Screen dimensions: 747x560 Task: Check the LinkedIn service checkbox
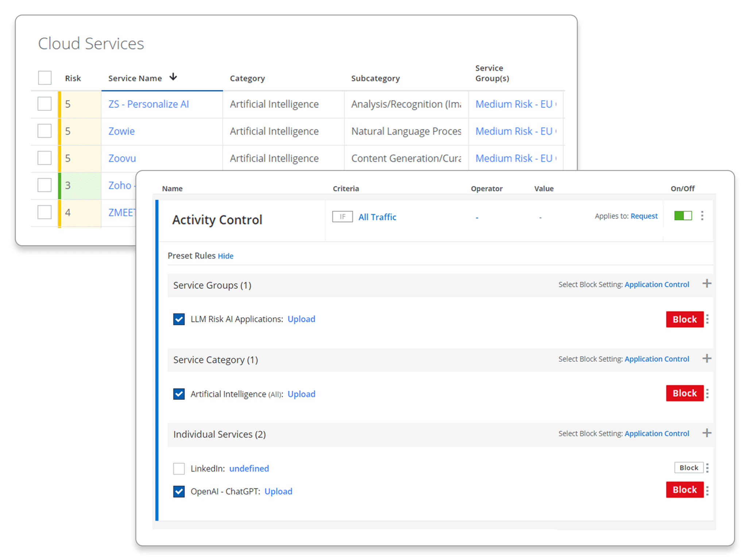(x=179, y=468)
